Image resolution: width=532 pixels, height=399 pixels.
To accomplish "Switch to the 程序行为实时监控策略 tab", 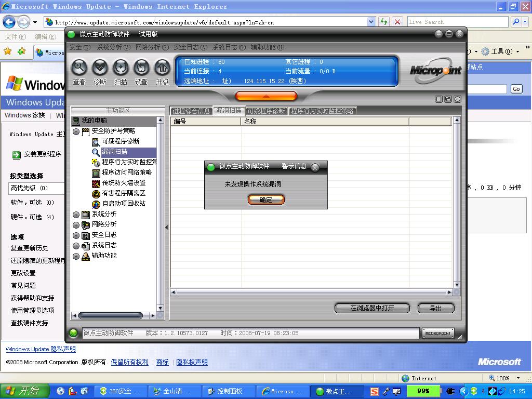I will click(x=322, y=111).
